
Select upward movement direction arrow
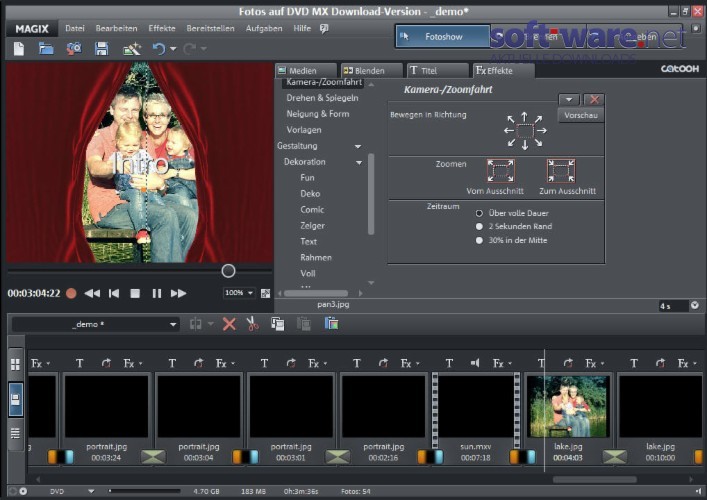524,117
